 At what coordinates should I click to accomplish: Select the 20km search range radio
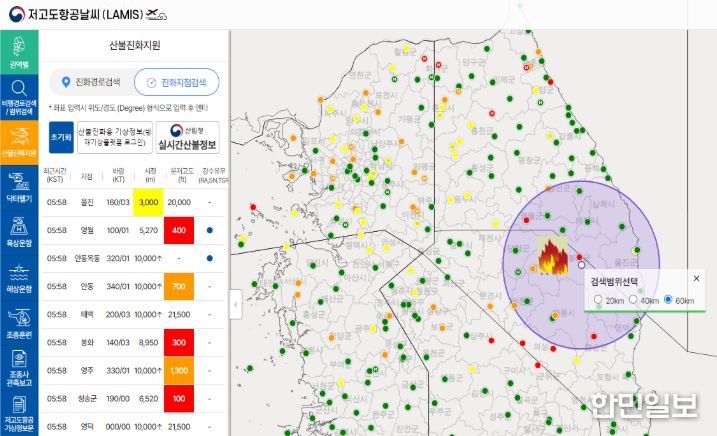(x=598, y=300)
